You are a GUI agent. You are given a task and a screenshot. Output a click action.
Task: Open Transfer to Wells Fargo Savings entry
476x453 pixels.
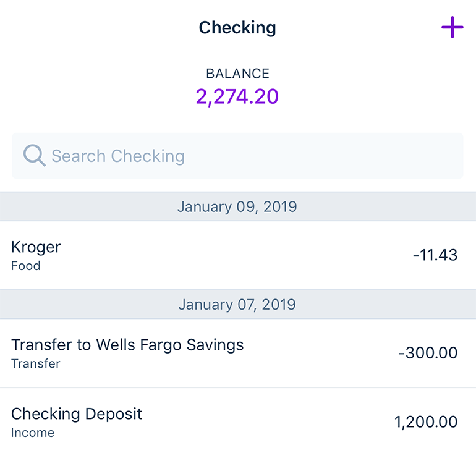[238, 353]
